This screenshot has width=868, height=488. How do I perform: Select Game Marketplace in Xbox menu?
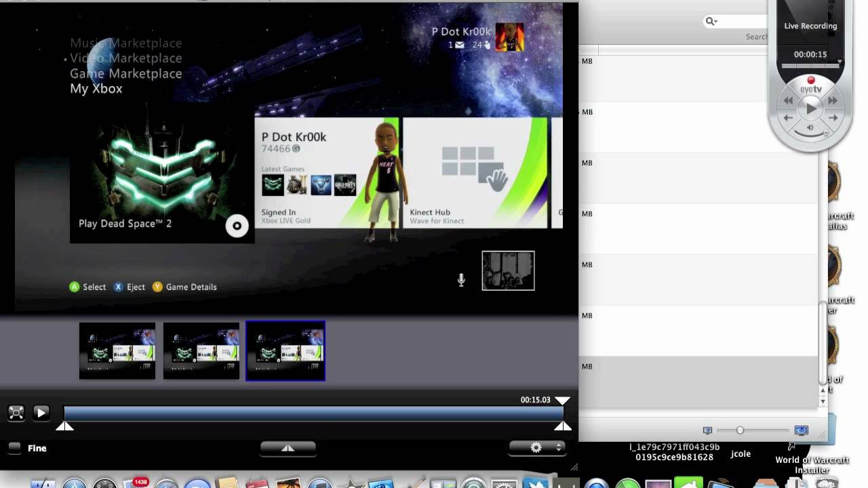(x=126, y=73)
